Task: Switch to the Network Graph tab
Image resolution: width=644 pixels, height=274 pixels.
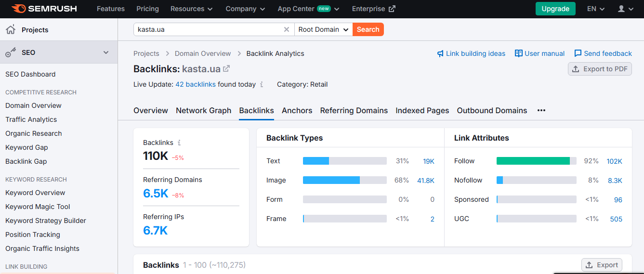Action: (x=203, y=110)
